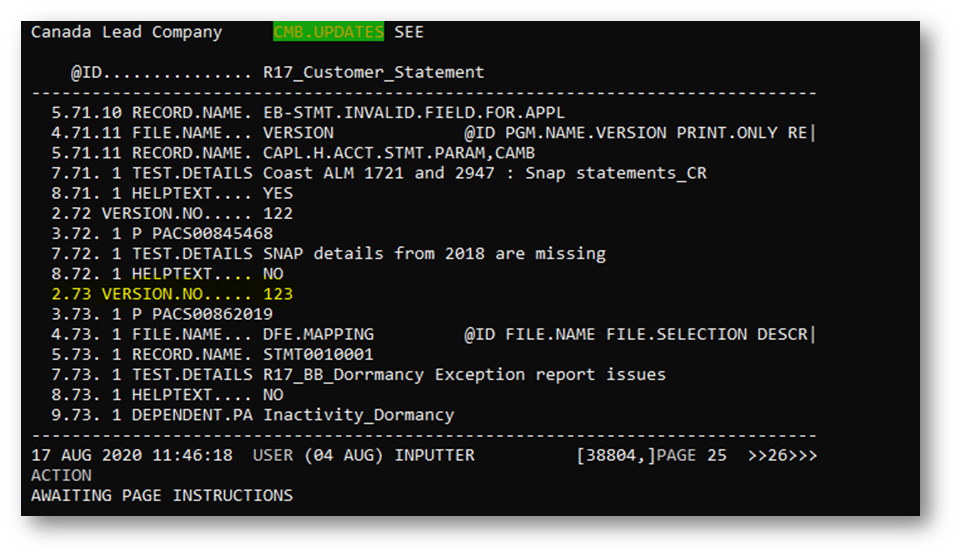Click the SEE function text in header

[409, 32]
